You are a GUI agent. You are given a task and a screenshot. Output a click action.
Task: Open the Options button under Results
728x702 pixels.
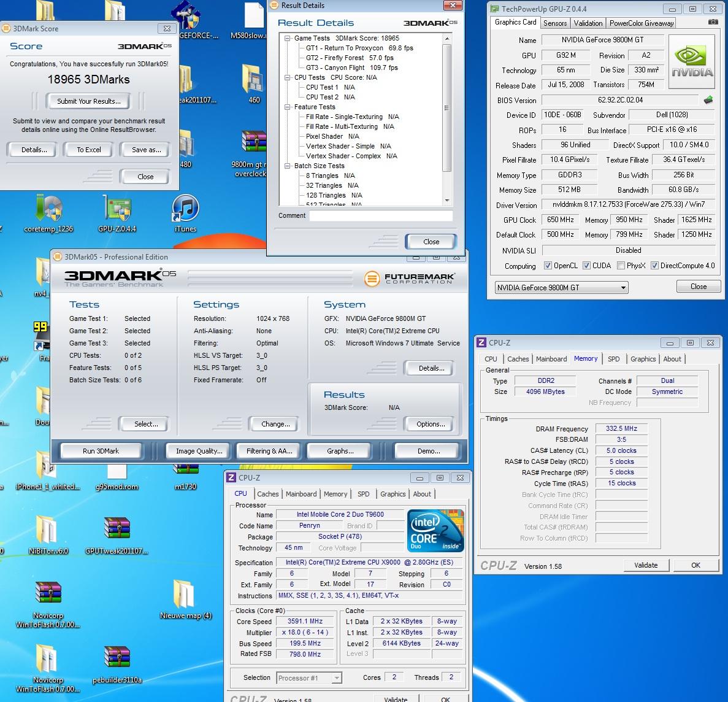(x=430, y=423)
